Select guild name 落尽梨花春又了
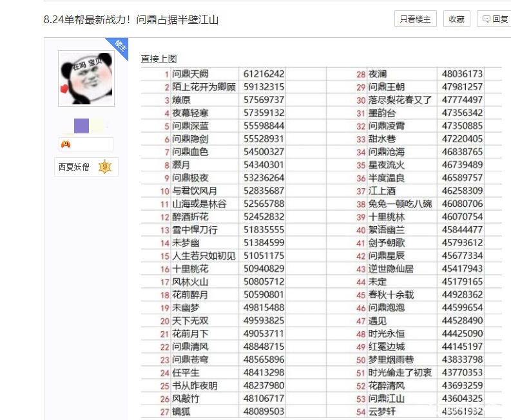This screenshot has height=420, width=511. [x=400, y=100]
